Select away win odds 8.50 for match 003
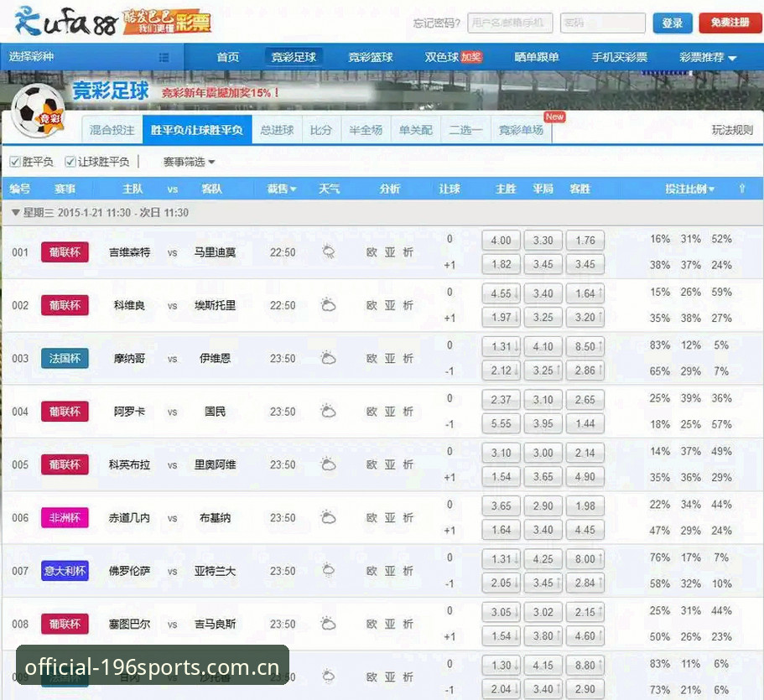The height and width of the screenshot is (700, 764). (585, 346)
